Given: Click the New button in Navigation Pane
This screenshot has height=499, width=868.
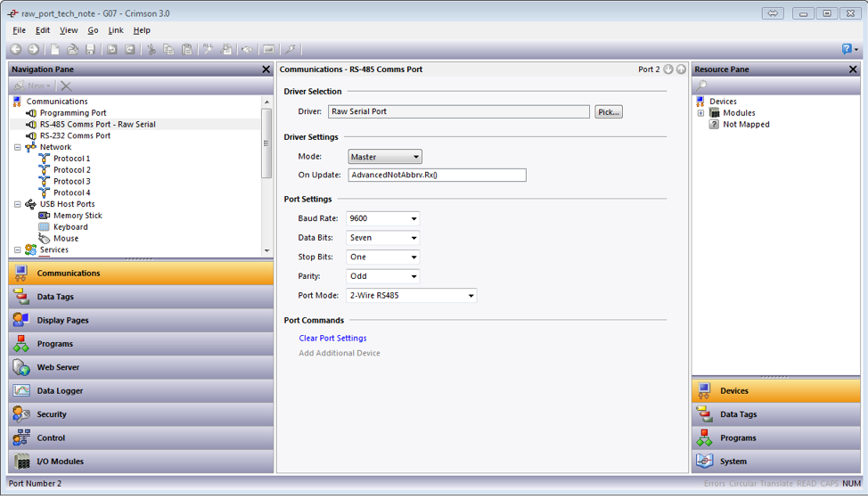Looking at the screenshot, I should pos(33,86).
